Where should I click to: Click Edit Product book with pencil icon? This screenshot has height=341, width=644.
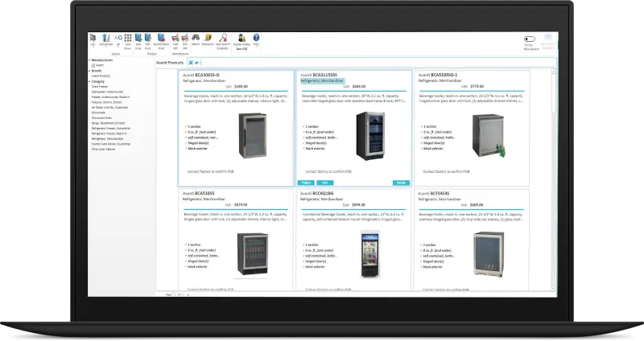coord(148,38)
